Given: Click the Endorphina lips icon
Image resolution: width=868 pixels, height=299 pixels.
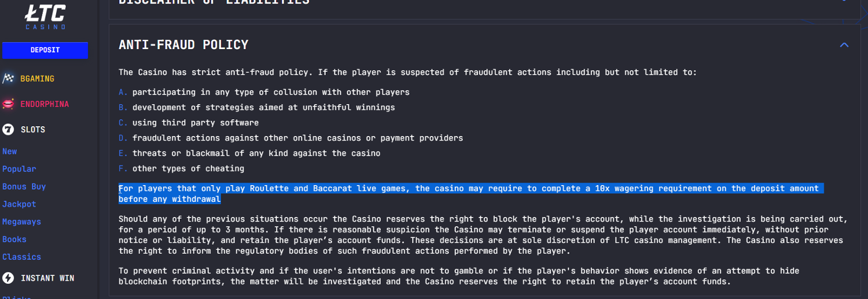Looking at the screenshot, I should 8,104.
